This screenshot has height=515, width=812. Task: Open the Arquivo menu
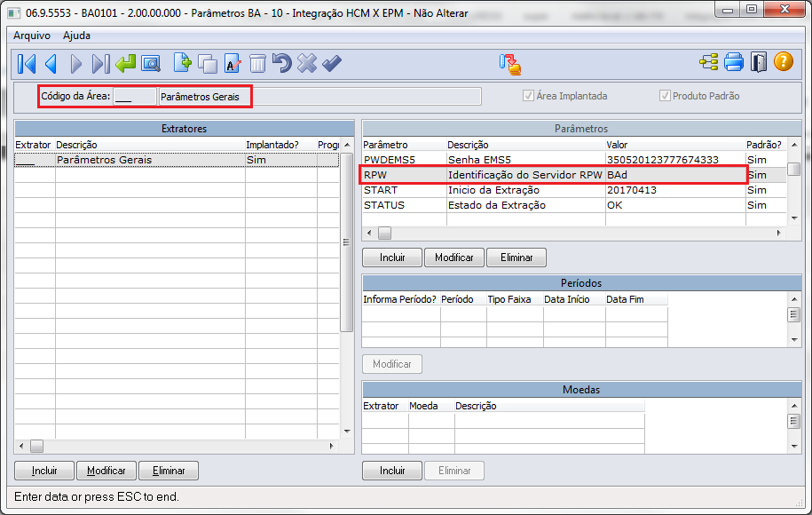[x=32, y=36]
